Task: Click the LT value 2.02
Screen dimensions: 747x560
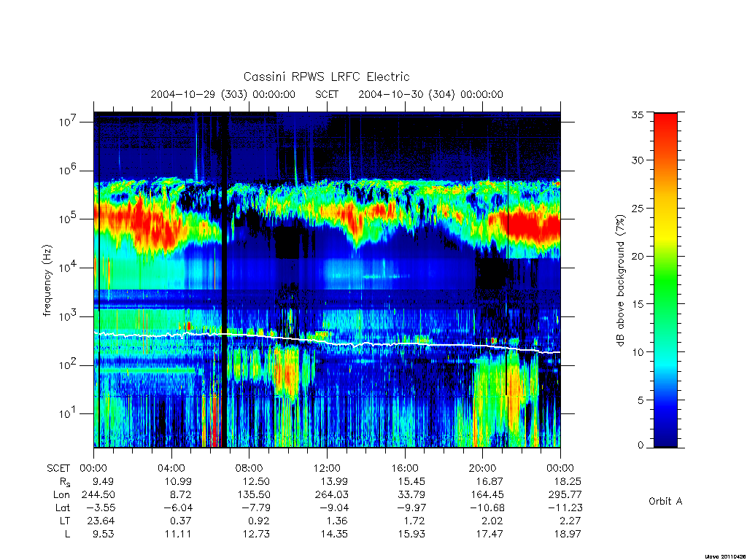Action: [492, 521]
